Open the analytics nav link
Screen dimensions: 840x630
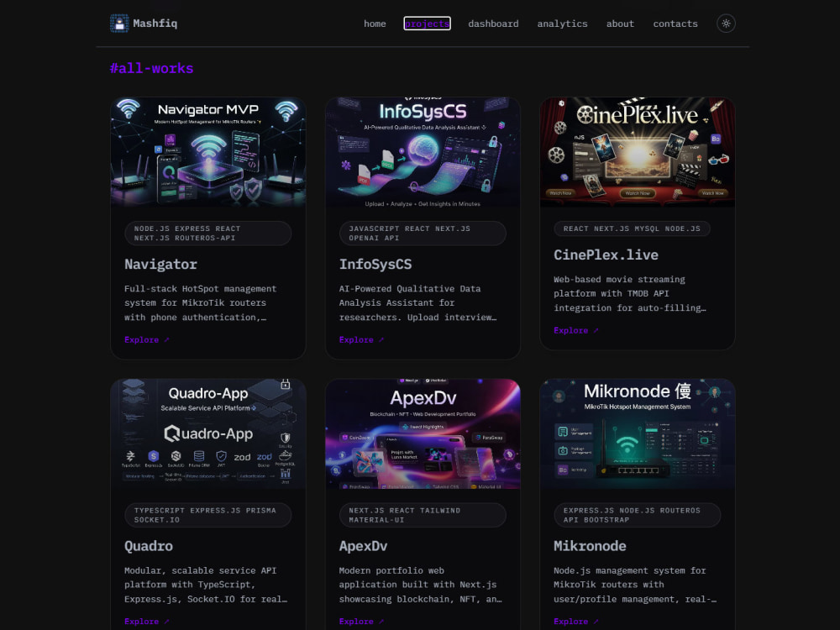tap(562, 24)
